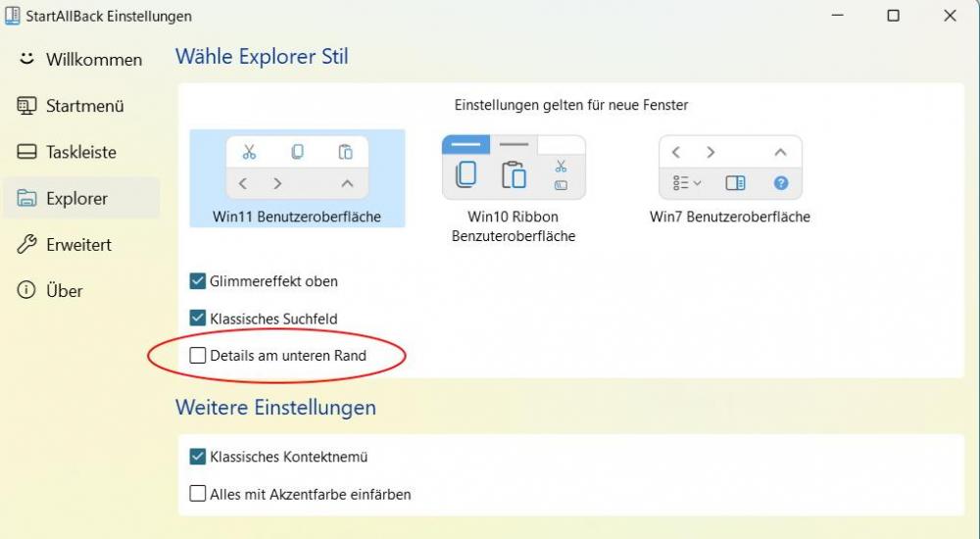Click the Willkommen smiley icon
980x539 pixels.
[26, 60]
